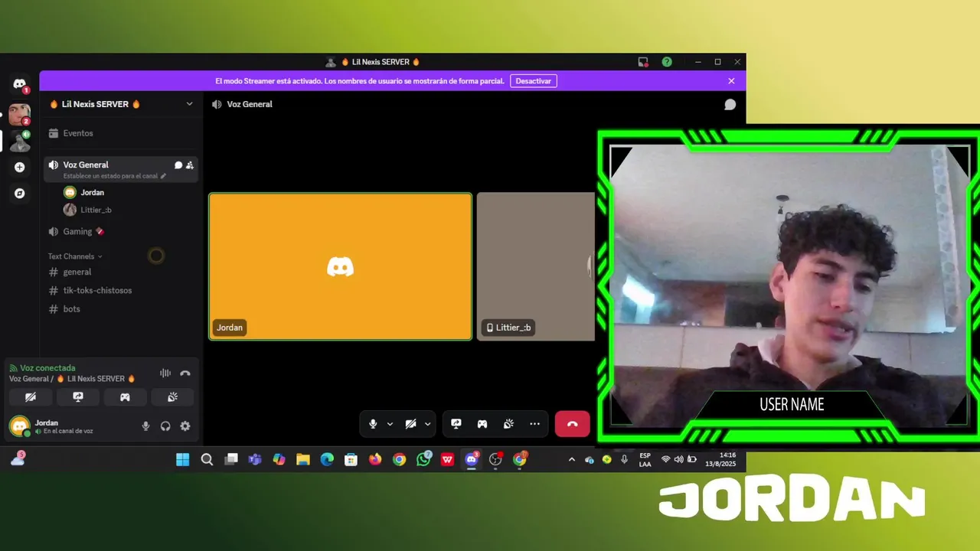Image resolution: width=980 pixels, height=551 pixels.
Task: Mute microphone in the user panel
Action: click(145, 426)
